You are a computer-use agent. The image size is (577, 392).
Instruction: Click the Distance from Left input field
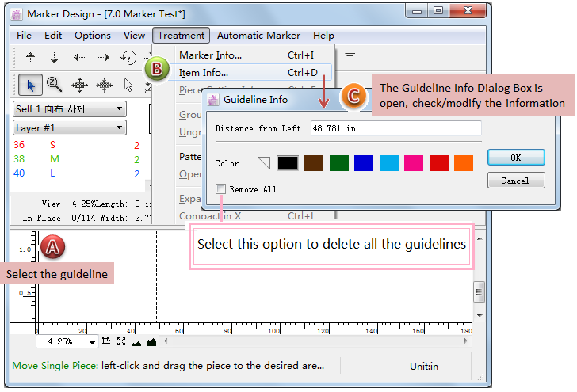[395, 128]
